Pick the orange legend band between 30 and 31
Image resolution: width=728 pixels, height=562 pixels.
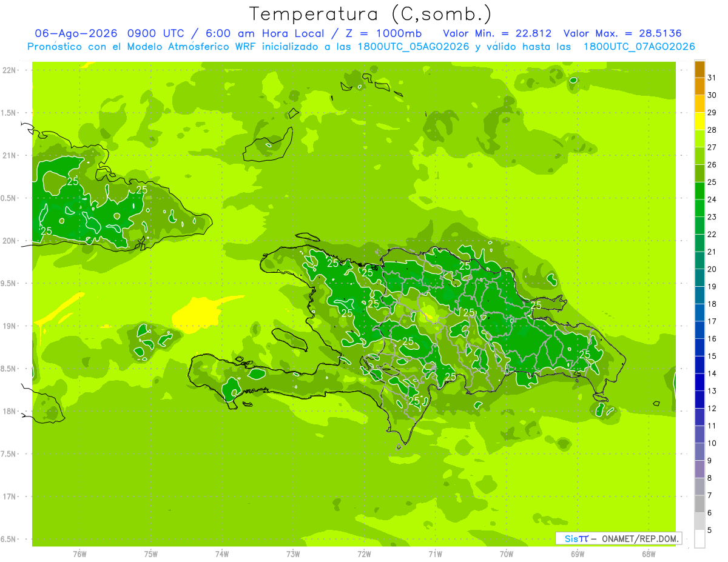click(699, 87)
